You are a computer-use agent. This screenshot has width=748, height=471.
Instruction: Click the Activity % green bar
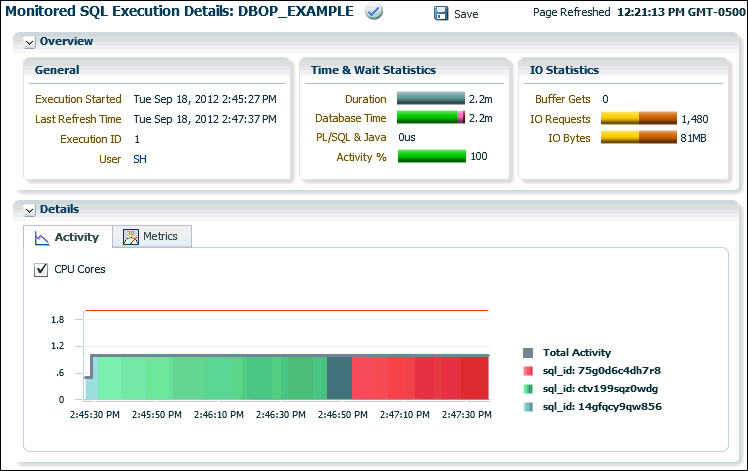tap(431, 156)
